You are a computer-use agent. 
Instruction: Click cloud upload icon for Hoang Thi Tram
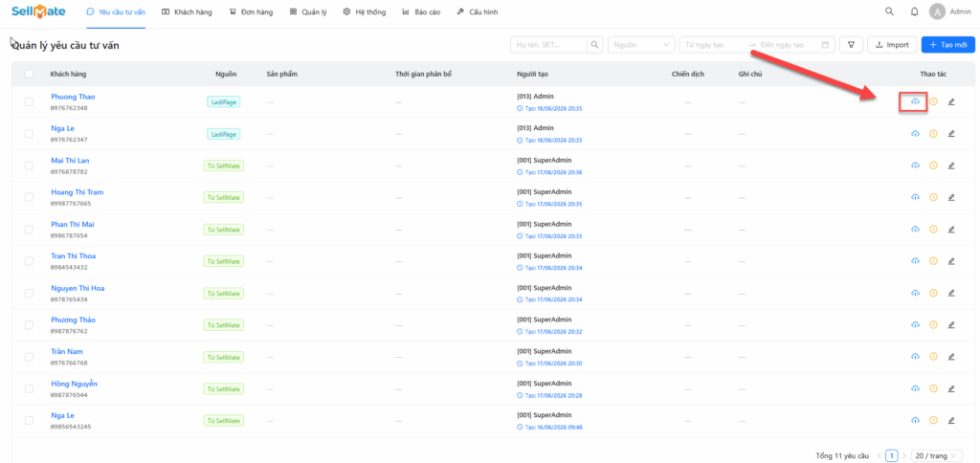tap(915, 197)
